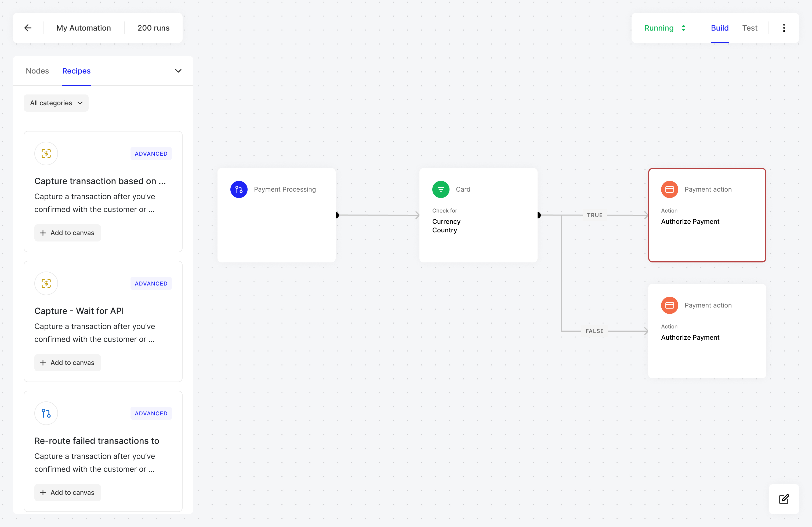Screen dimensions: 812x527
Task: Select the Build tab
Action: (720, 28)
